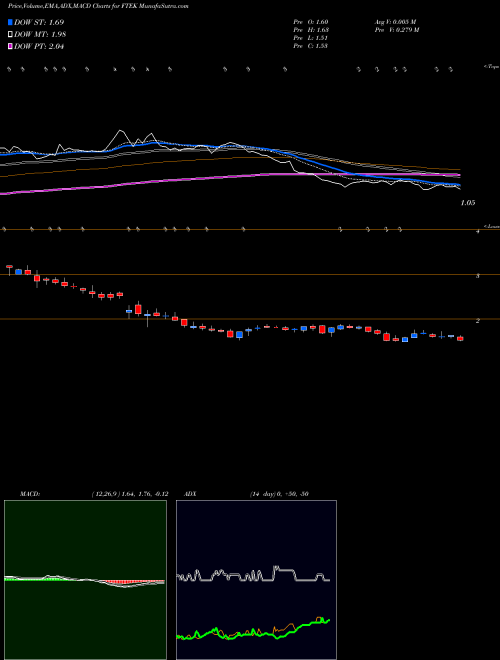Screen dimensions: 500x660
Task: Click the '<Lows' marker row label
Action: coord(491,226)
